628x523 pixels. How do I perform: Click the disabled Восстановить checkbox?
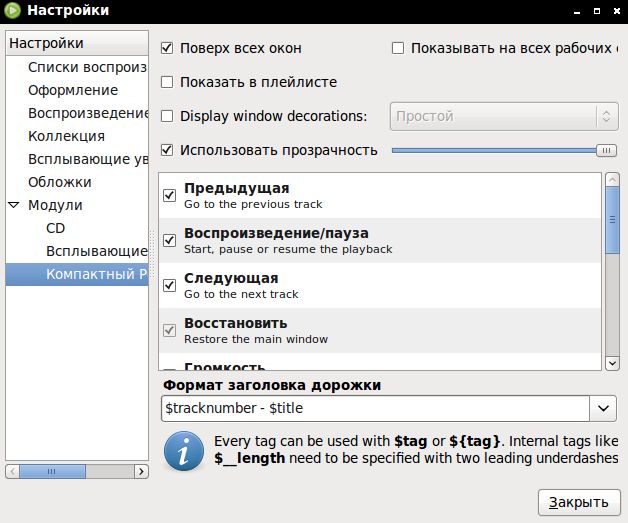click(x=169, y=330)
